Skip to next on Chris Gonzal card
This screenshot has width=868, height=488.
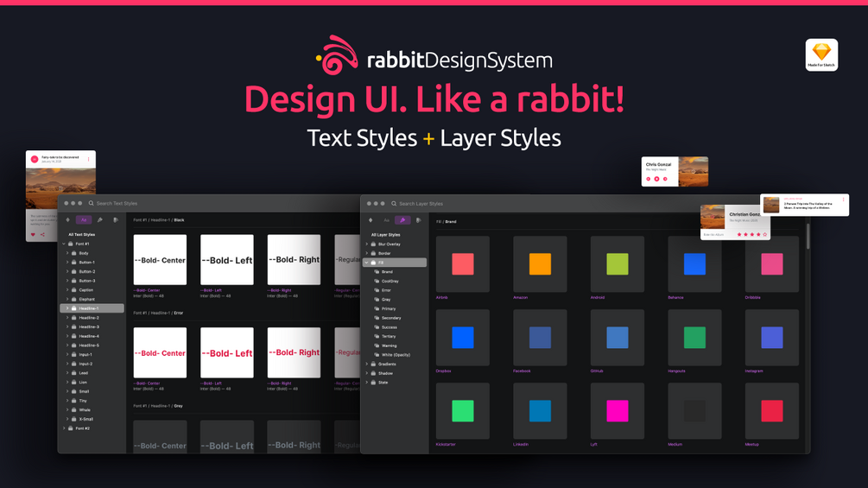tap(665, 179)
